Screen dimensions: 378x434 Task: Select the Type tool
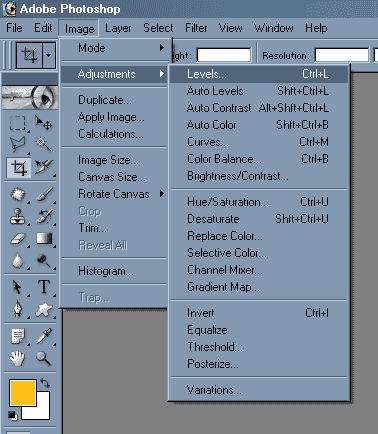44,287
